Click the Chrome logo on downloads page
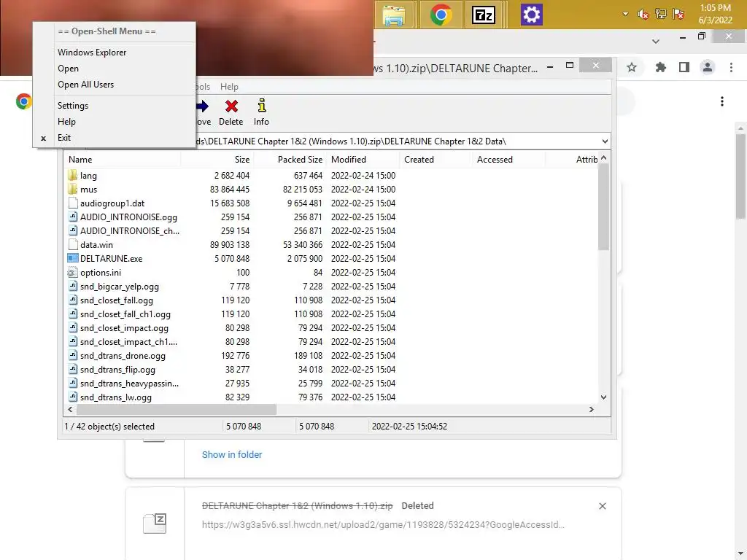Screen dimensions: 747x560 coord(24,101)
